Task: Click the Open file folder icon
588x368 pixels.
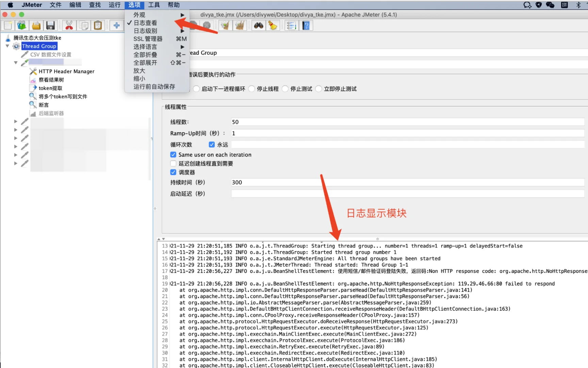Action: [36, 26]
